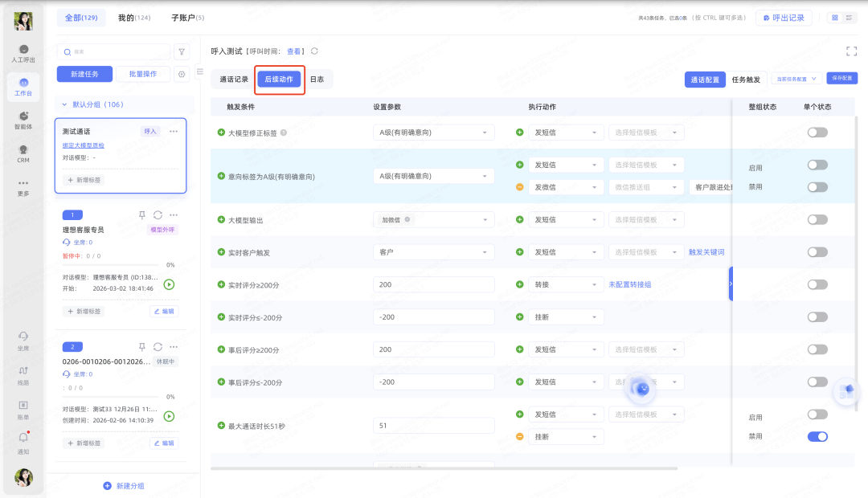Open the 当前任务配置 dropdown
The height and width of the screenshot is (498, 868).
point(796,79)
